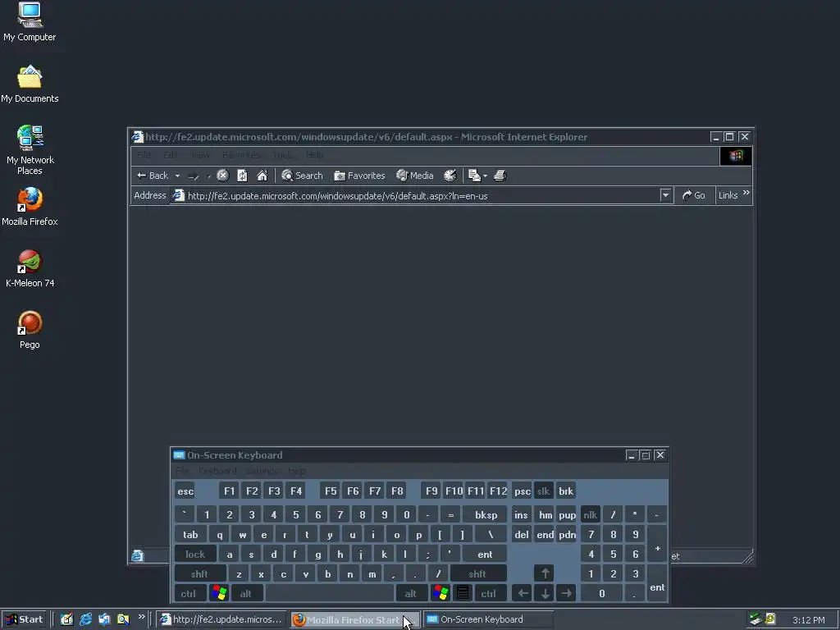Click the Refresh icon in IE toolbar

[x=242, y=176]
